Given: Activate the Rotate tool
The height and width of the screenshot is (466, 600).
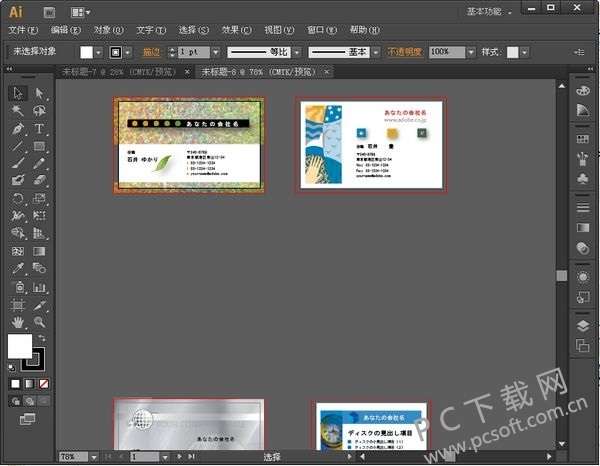Looking at the screenshot, I should click(18, 198).
